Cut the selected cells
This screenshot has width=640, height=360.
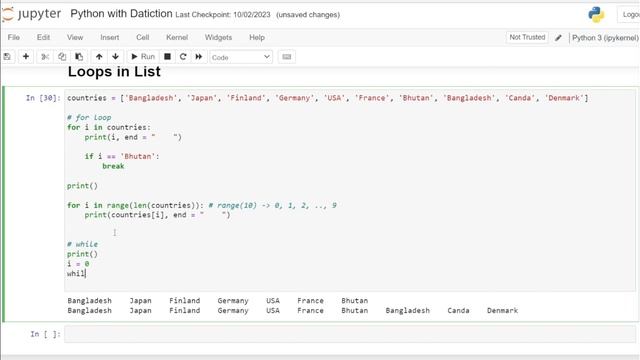point(45,57)
